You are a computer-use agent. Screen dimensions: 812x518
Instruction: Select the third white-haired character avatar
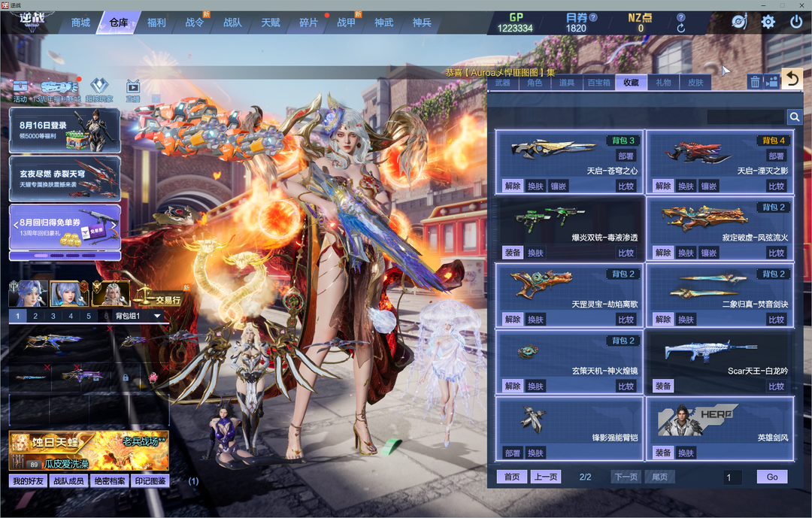(111, 294)
